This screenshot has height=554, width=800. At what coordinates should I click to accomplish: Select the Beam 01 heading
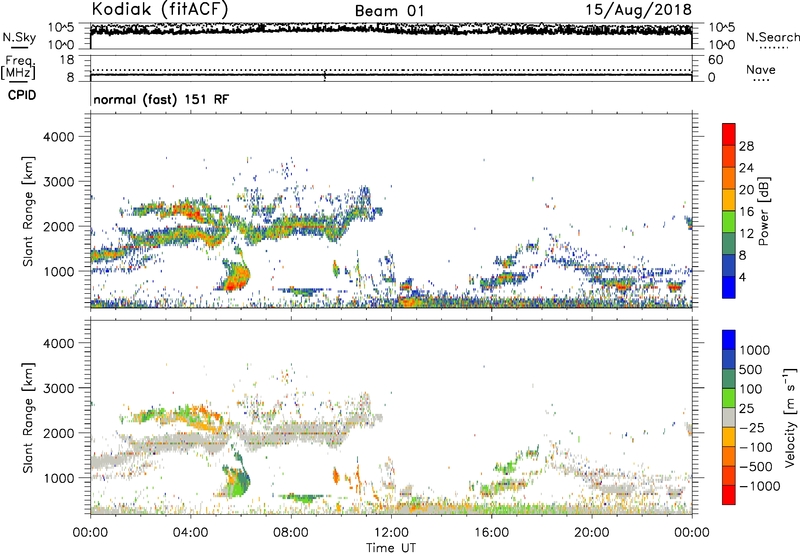coord(390,11)
